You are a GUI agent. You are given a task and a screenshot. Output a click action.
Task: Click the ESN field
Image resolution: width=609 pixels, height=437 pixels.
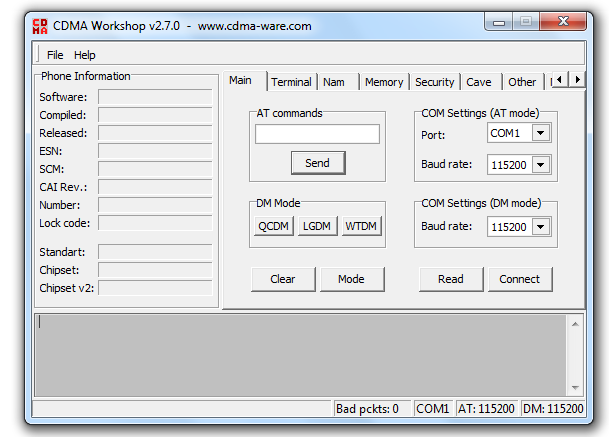155,151
